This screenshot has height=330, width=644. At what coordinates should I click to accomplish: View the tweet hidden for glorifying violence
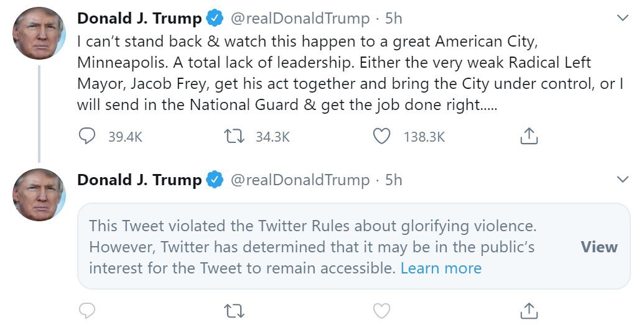pyautogui.click(x=599, y=247)
